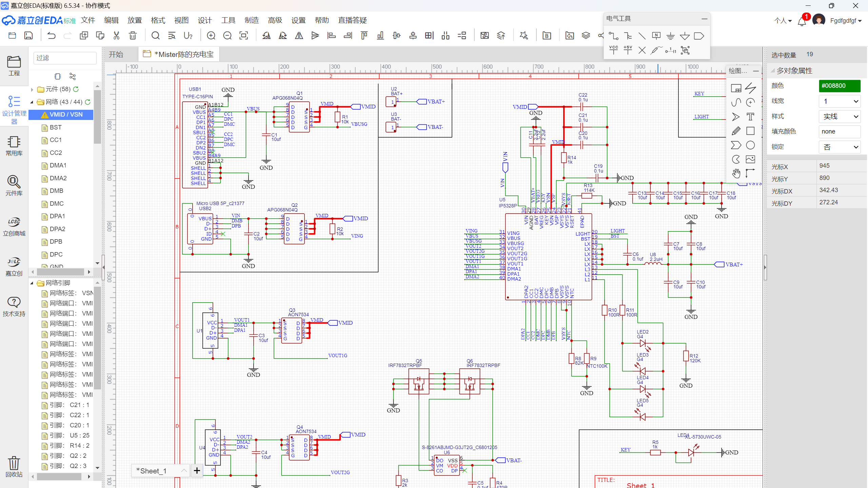This screenshot has width=868, height=488.
Task: Switch to the 开始 tab
Action: [x=116, y=55]
